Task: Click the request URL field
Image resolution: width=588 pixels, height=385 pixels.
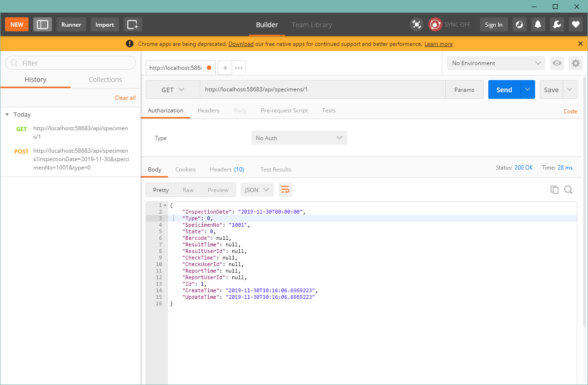Action: coord(323,89)
